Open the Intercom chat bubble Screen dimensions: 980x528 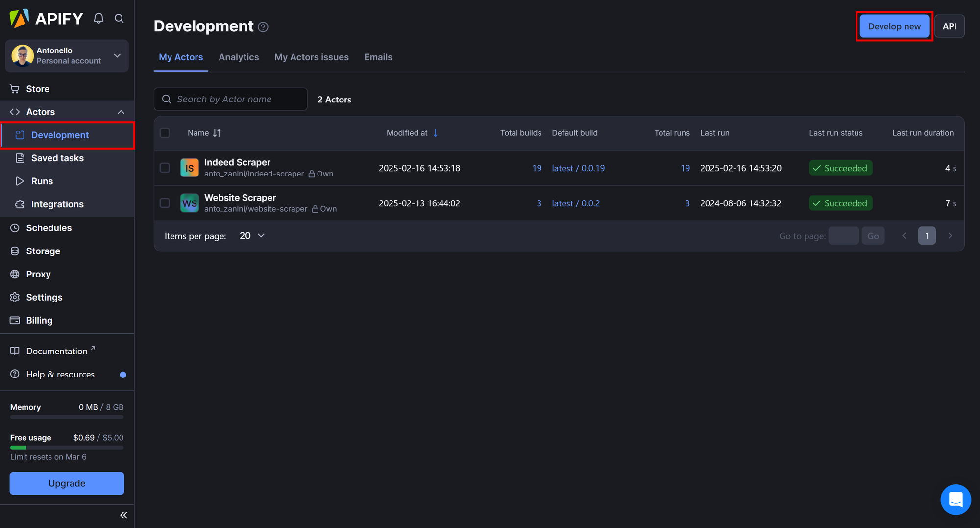956,500
